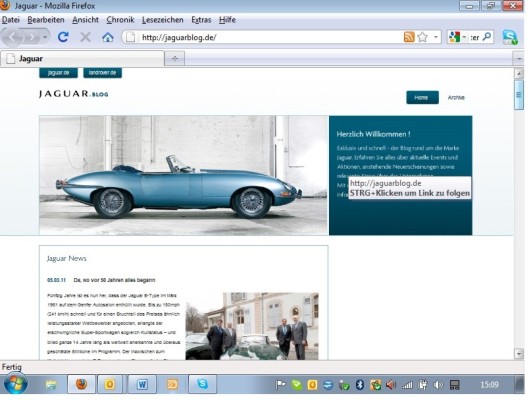This screenshot has width=531, height=400.
Task: Click the Stop loading X button
Action: tap(85, 37)
